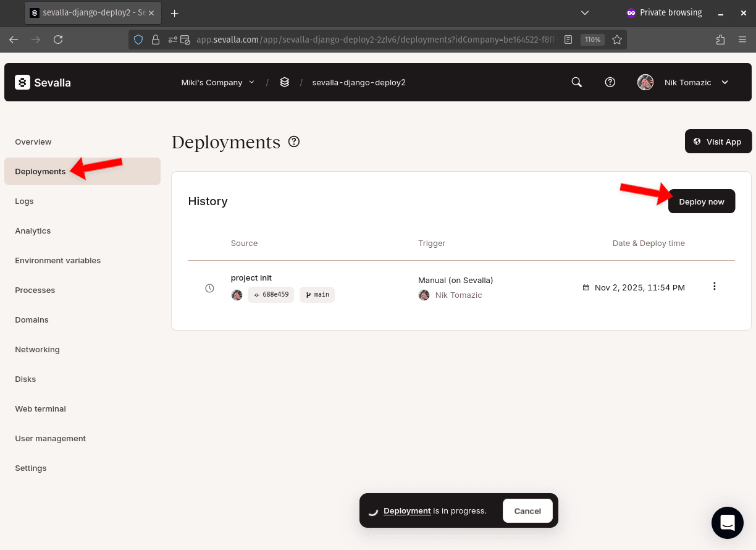
Task: Open the Deployment link in the progress toast
Action: click(407, 510)
